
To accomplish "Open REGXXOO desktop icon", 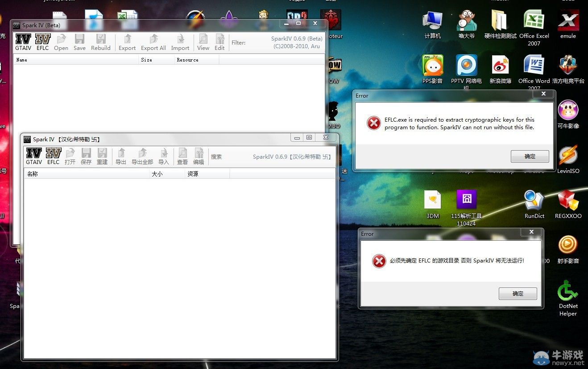I will 568,205.
